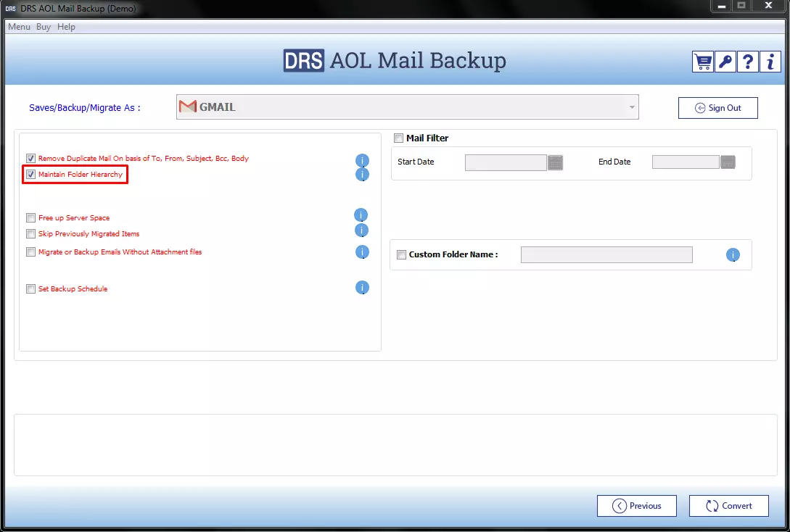Close the DRS AOL Mail Backup window
This screenshot has height=532, width=790.
[x=768, y=6]
